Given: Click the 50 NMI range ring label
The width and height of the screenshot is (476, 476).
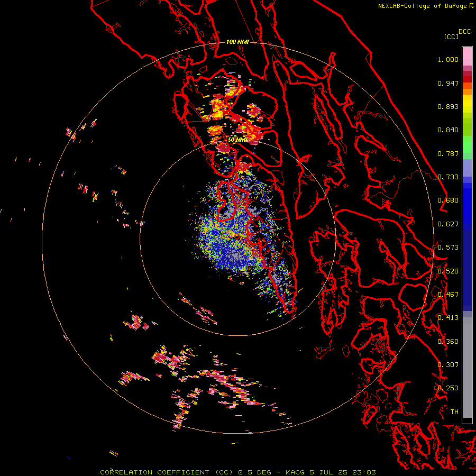Looking at the screenshot, I should coord(237,140).
